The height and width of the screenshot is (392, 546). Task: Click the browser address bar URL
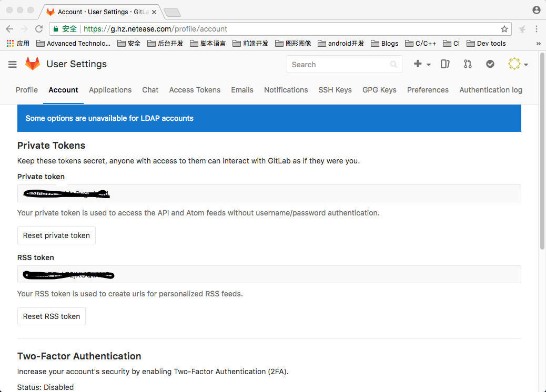click(x=155, y=29)
